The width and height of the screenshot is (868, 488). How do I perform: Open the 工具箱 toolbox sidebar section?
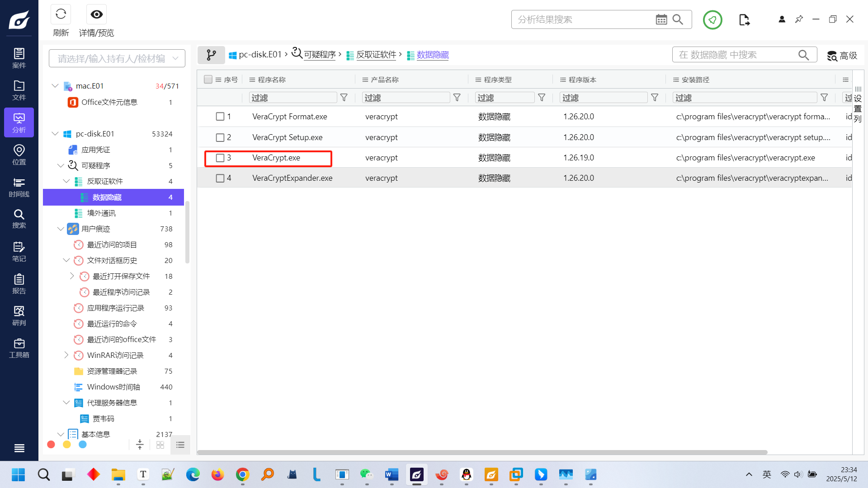[x=19, y=348]
